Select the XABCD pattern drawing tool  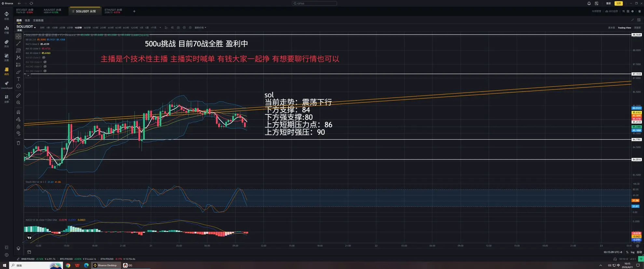pos(18,58)
